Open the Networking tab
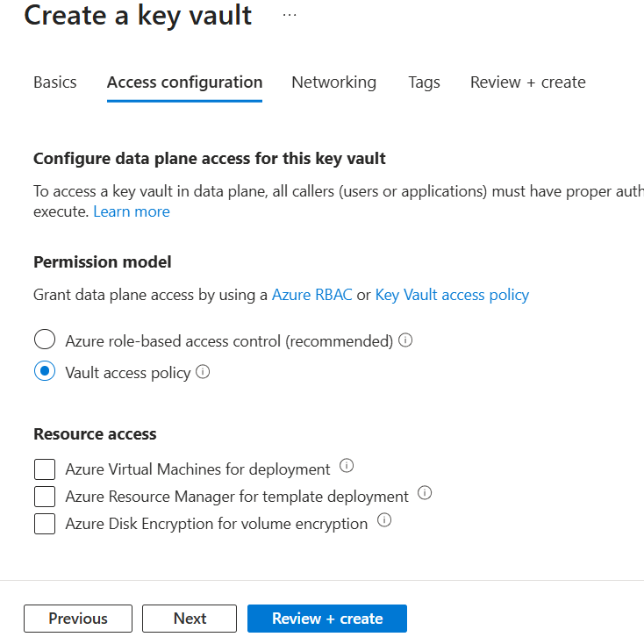The image size is (644, 644). 333,82
